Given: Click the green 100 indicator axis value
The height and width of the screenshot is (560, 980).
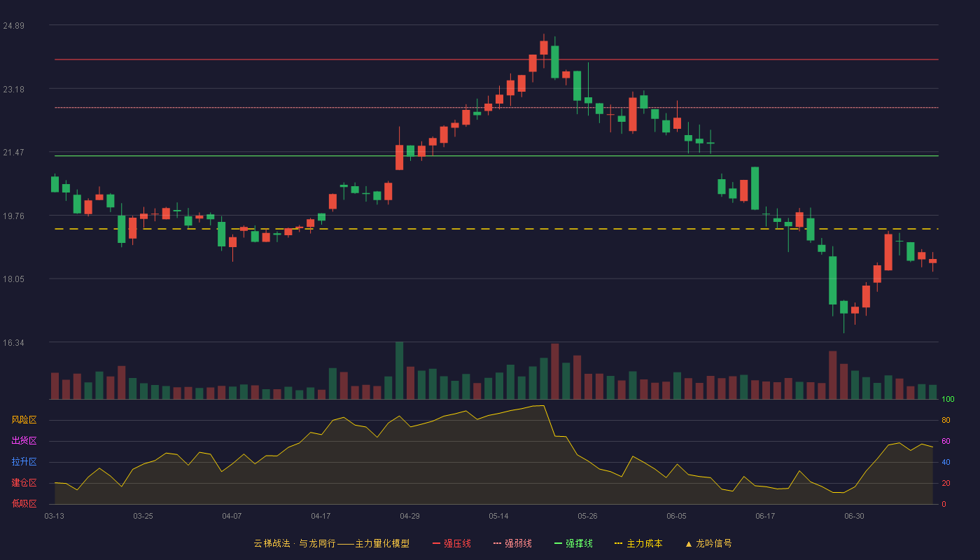Looking at the screenshot, I should click(948, 400).
